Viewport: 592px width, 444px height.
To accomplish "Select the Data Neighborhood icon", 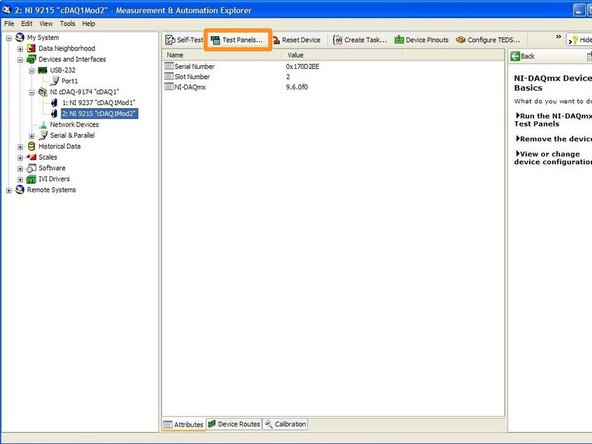I will pyautogui.click(x=31, y=48).
